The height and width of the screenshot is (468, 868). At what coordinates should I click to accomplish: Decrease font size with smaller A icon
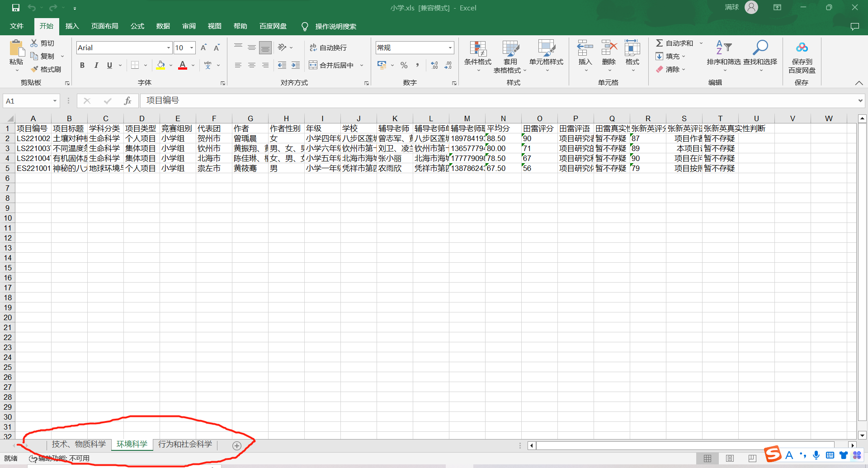[217, 47]
